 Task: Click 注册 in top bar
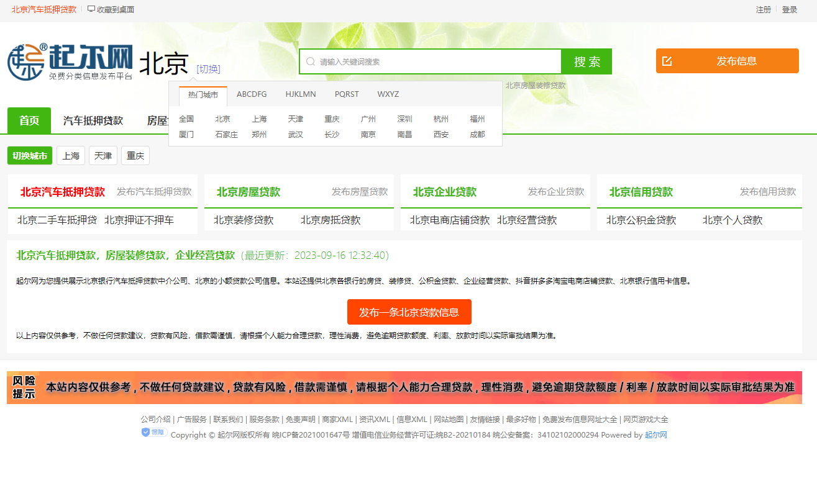[764, 9]
